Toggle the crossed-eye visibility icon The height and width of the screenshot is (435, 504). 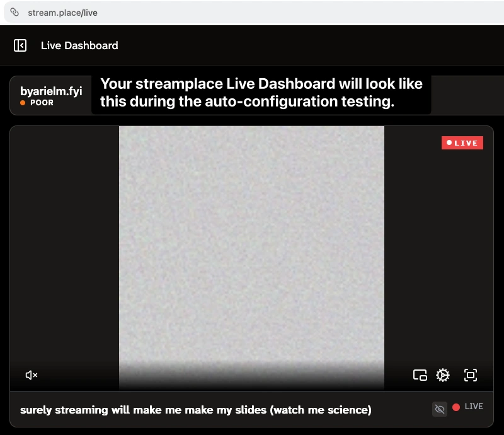pos(440,409)
